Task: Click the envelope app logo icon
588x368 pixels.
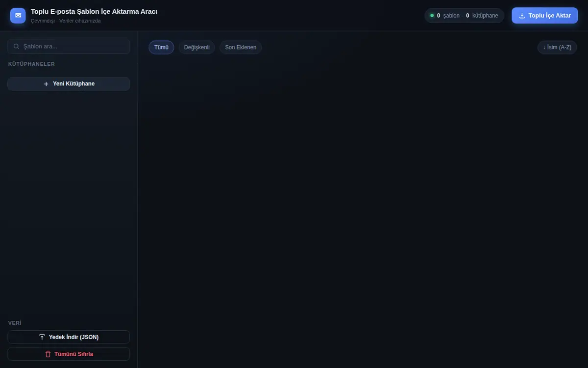Action: pyautogui.click(x=18, y=15)
